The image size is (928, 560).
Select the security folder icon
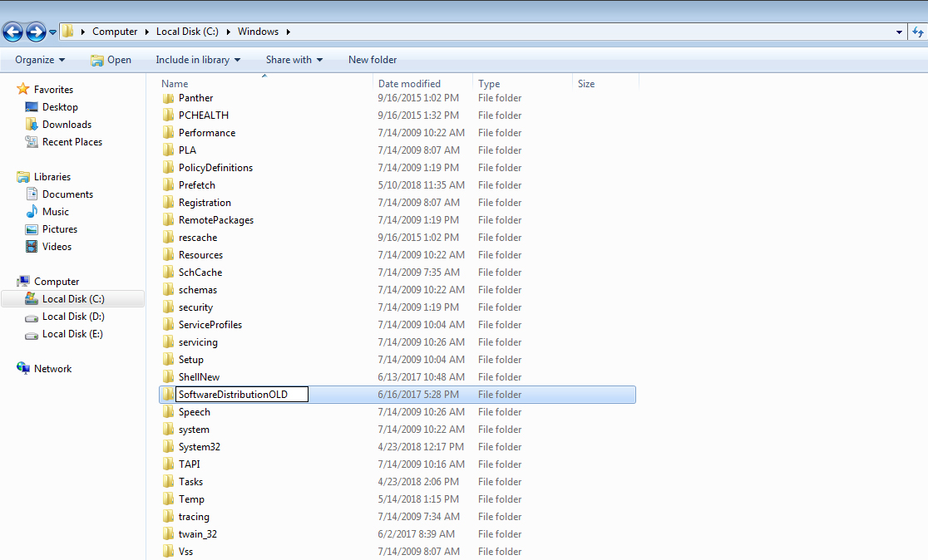[168, 307]
